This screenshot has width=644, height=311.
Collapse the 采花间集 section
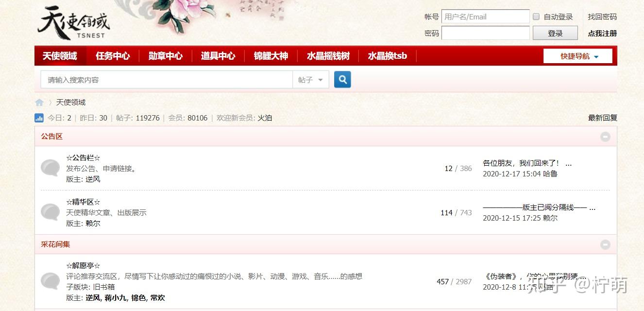coord(605,244)
